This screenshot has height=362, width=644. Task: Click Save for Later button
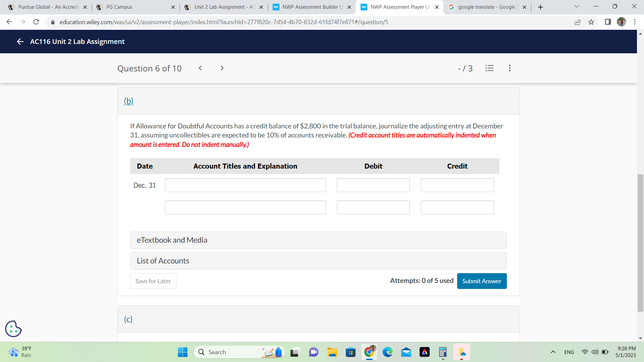click(x=153, y=281)
